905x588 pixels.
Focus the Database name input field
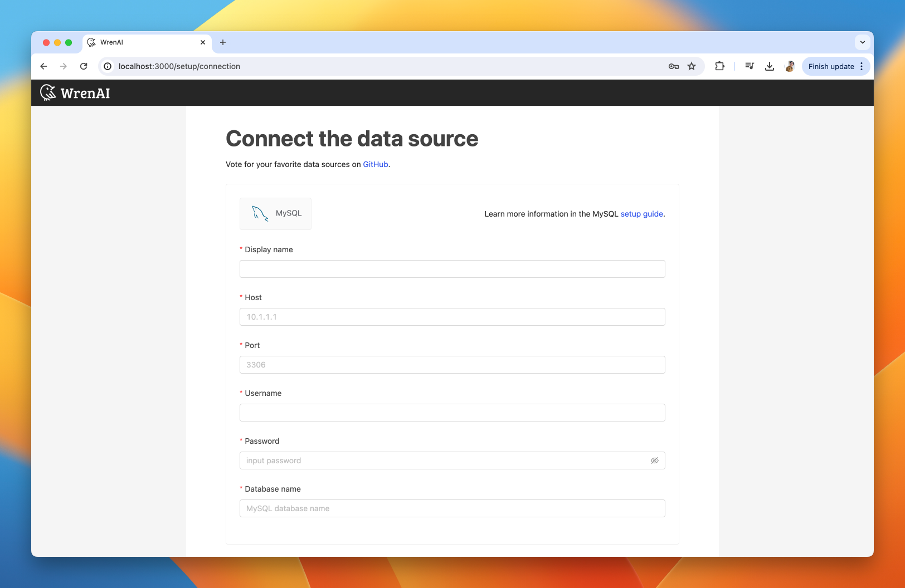[x=452, y=508]
